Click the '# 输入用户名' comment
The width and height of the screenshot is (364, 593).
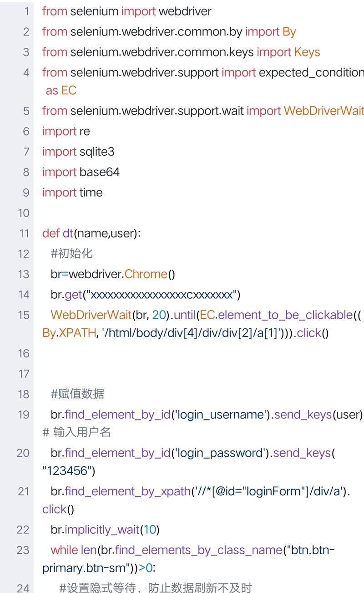(x=76, y=432)
